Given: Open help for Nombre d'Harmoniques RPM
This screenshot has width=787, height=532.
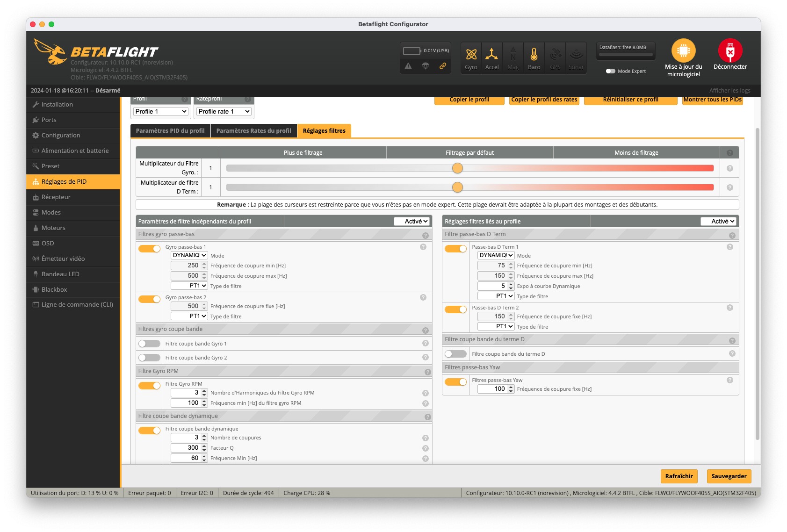Looking at the screenshot, I should (426, 393).
